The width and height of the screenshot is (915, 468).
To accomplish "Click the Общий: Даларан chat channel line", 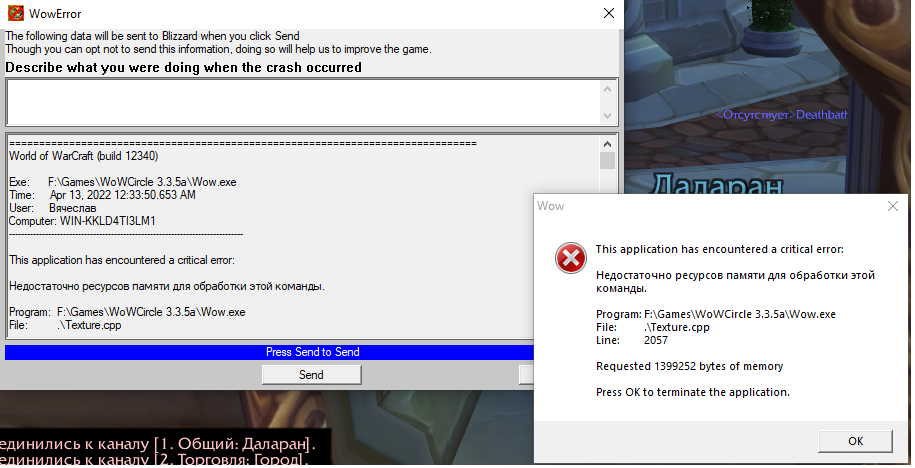I will [158, 443].
